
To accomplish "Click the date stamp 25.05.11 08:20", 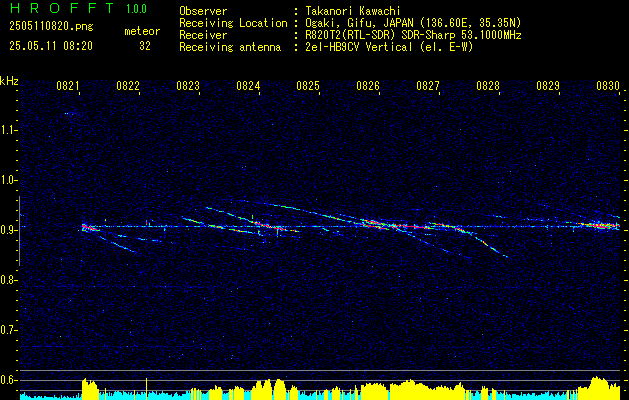I will tap(51, 46).
